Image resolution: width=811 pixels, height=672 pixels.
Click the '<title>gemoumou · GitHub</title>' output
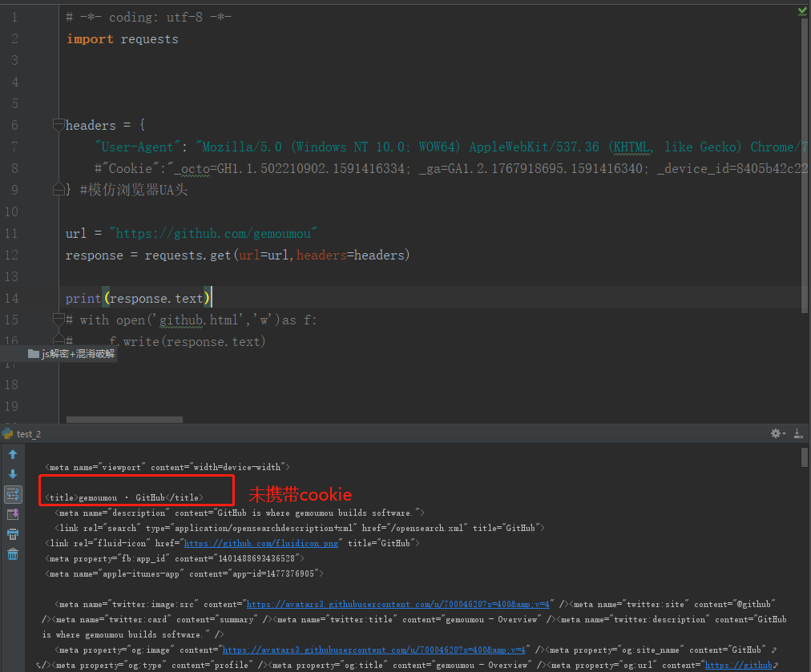point(124,498)
